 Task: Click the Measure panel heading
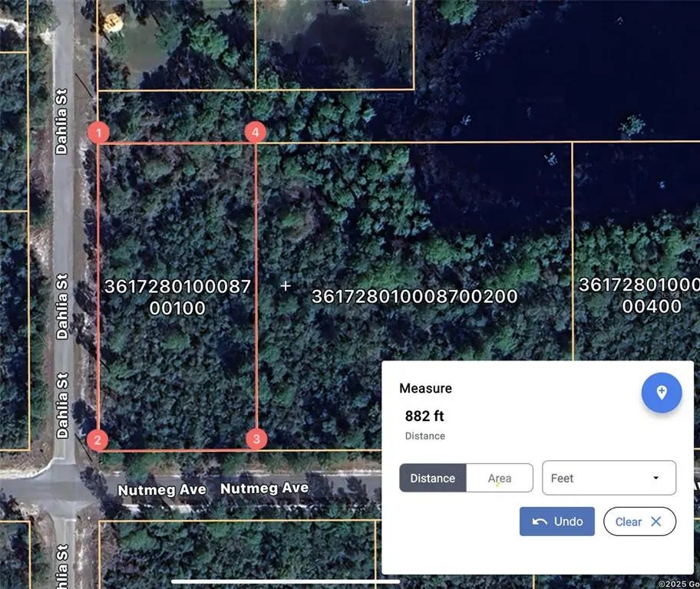click(x=425, y=388)
